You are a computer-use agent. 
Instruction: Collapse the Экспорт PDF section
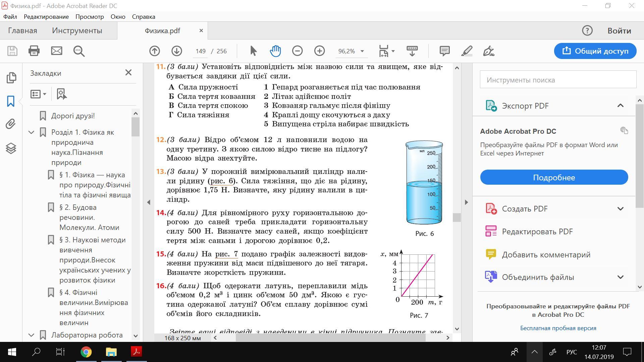(x=620, y=106)
